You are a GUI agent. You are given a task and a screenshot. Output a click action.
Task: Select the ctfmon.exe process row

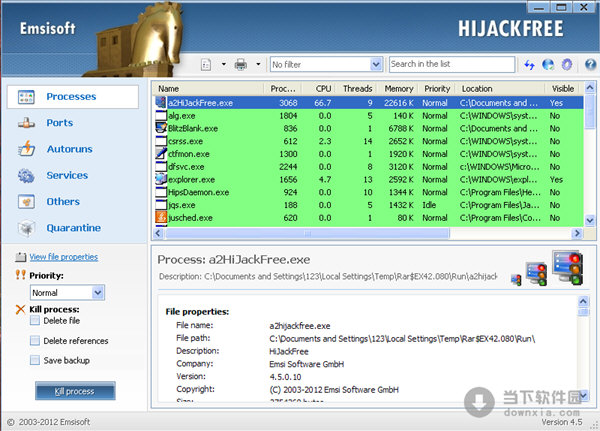pos(369,154)
